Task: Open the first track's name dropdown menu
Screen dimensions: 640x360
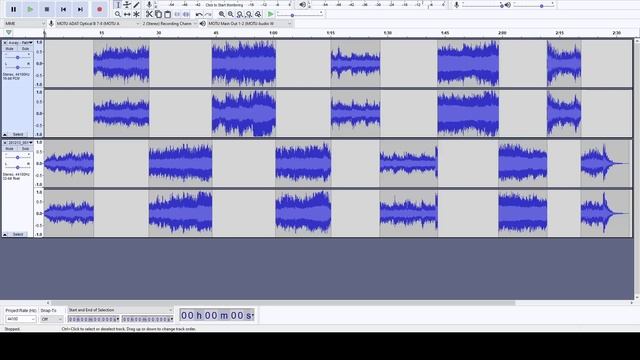Action: (20, 42)
